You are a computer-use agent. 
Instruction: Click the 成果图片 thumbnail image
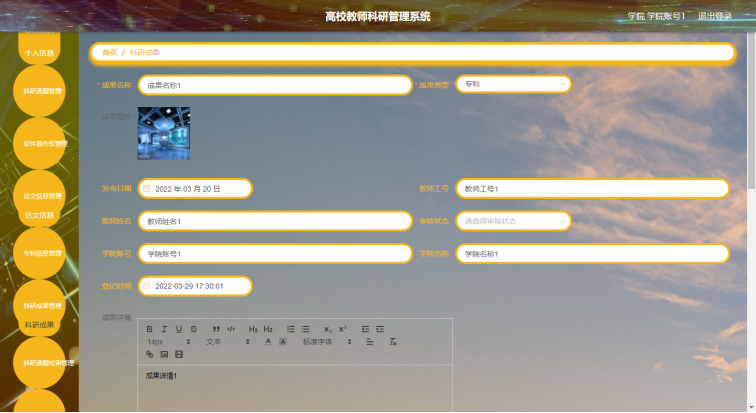pos(164,133)
